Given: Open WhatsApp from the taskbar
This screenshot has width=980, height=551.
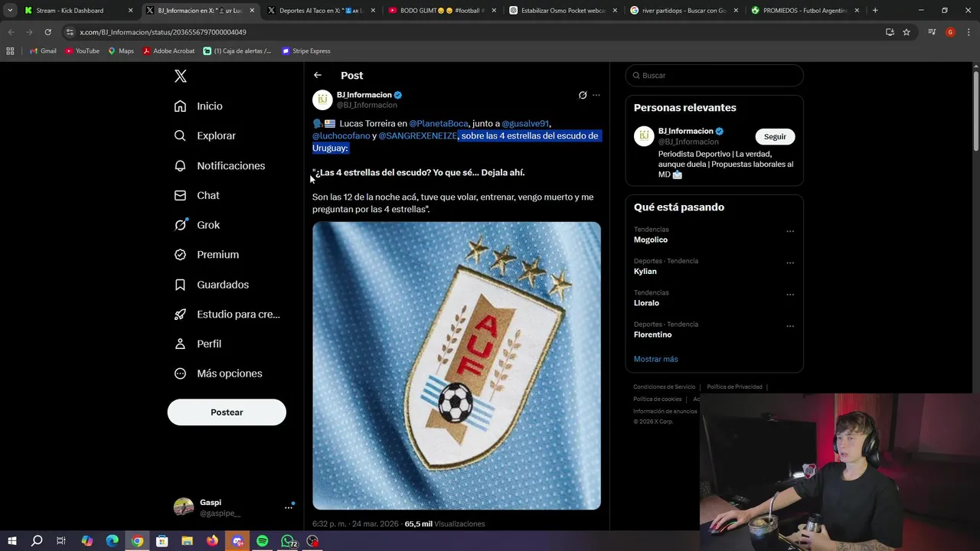Looking at the screenshot, I should [x=288, y=541].
